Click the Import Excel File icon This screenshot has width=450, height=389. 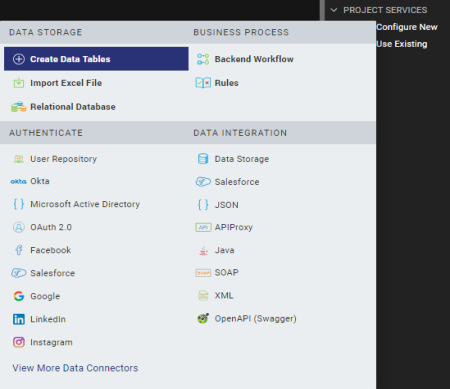(x=19, y=83)
